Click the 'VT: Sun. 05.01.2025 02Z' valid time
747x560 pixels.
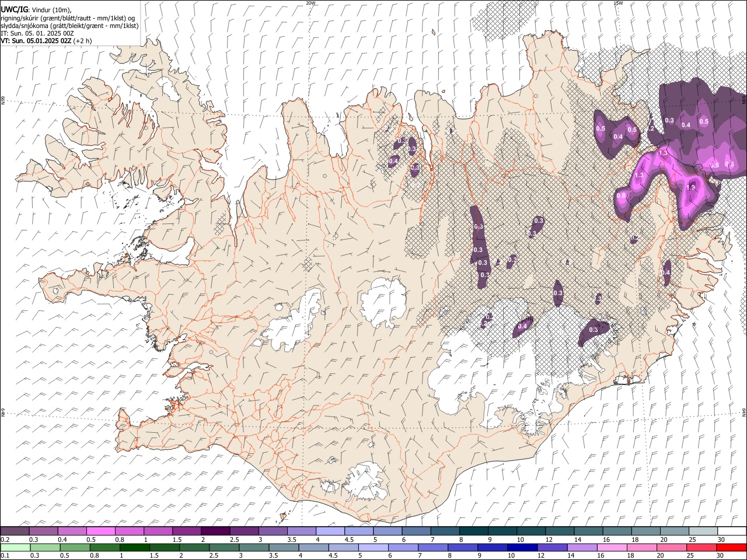[36, 41]
